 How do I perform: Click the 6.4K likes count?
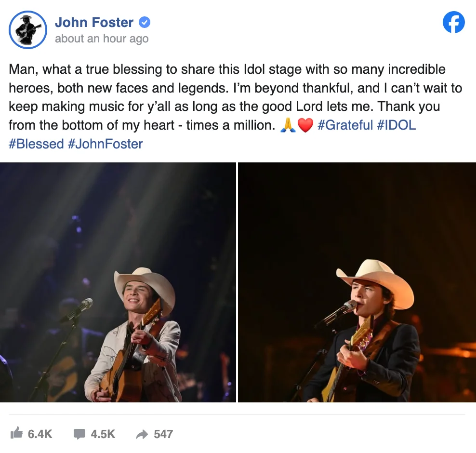(40, 434)
